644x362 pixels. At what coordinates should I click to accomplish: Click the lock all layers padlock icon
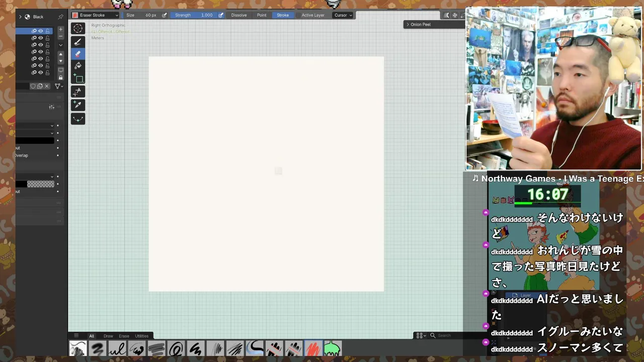[61, 77]
